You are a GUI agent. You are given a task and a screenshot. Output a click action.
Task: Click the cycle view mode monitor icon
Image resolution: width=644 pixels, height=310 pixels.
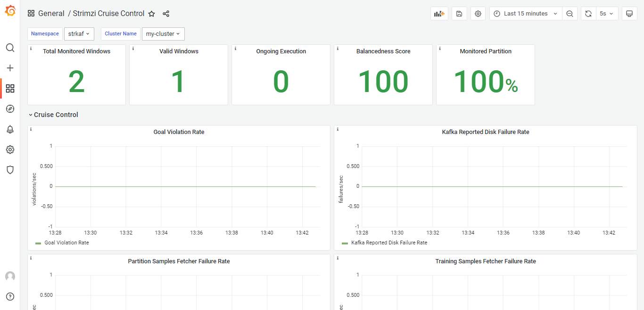pos(629,14)
